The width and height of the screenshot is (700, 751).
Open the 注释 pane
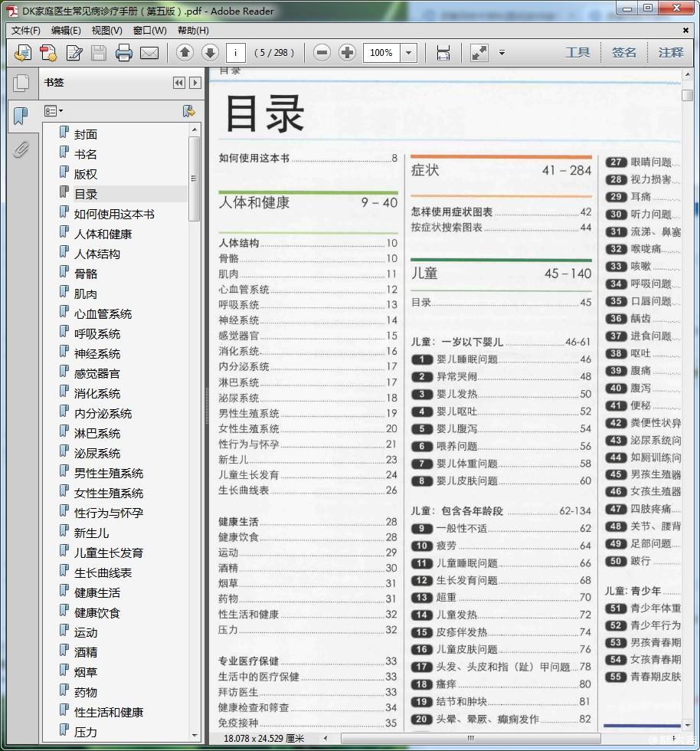[x=671, y=53]
